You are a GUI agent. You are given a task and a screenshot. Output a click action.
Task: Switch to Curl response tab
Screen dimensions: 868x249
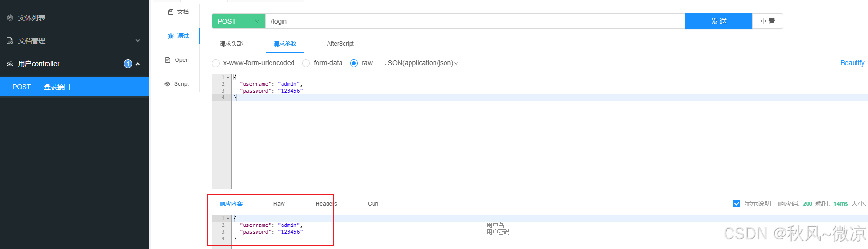373,204
